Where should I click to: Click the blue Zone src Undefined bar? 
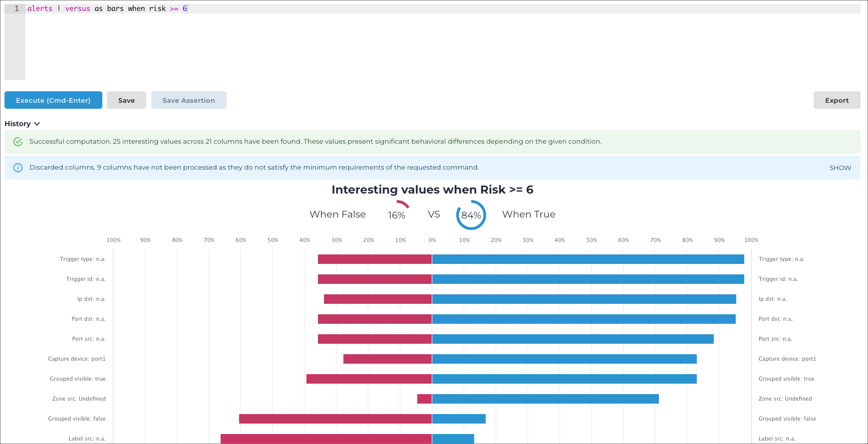click(546, 399)
